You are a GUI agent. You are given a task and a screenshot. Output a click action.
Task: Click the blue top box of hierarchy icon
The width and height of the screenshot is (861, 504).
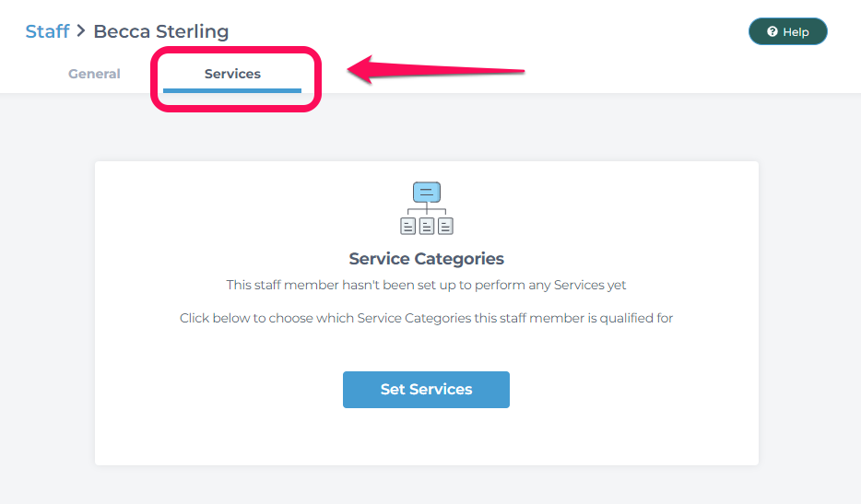tap(427, 192)
